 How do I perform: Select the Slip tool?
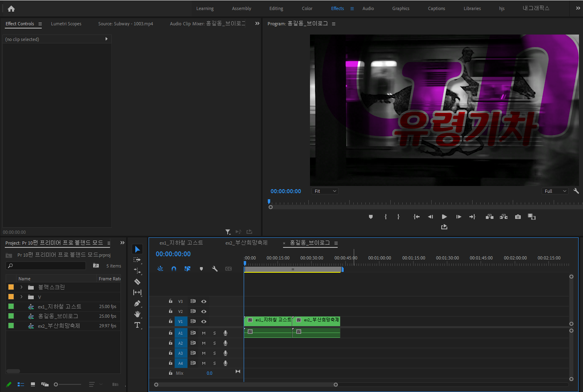click(137, 292)
